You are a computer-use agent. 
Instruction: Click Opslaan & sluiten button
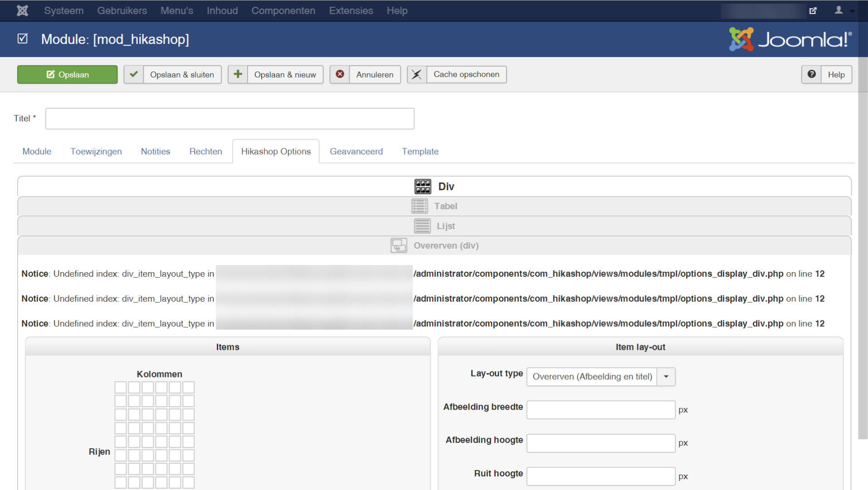pos(173,74)
